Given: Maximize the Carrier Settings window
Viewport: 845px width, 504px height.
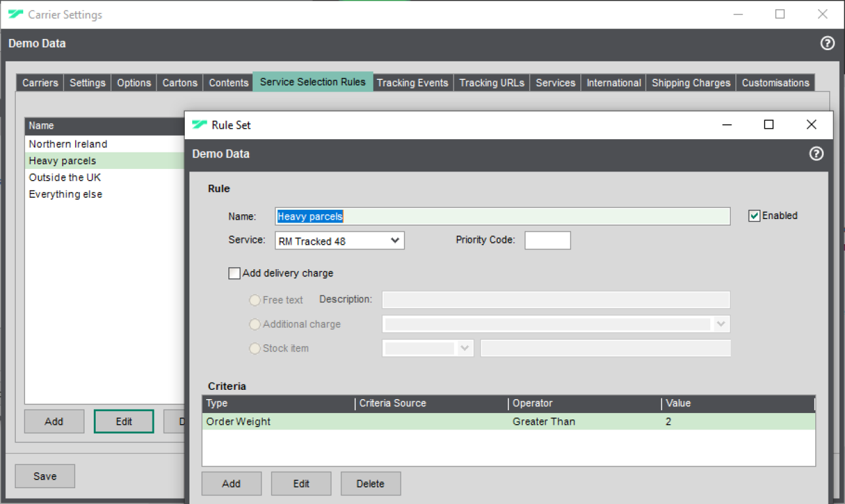Looking at the screenshot, I should point(780,14).
